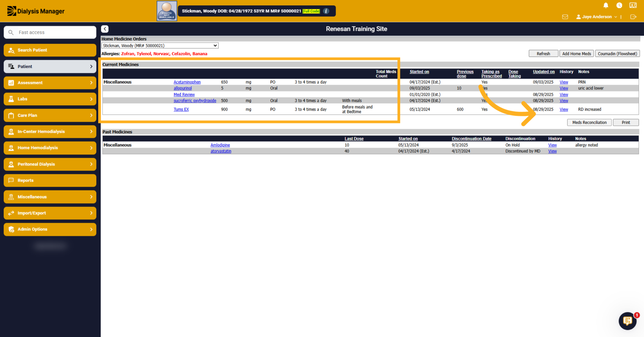Open Jaye Anderson user dropdown
Viewport: 644px width, 337px height.
[x=597, y=17]
